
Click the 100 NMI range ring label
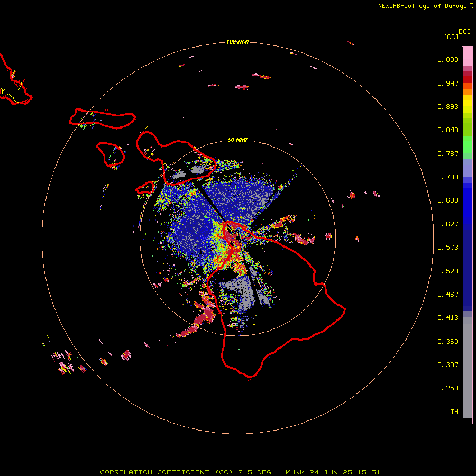click(237, 42)
